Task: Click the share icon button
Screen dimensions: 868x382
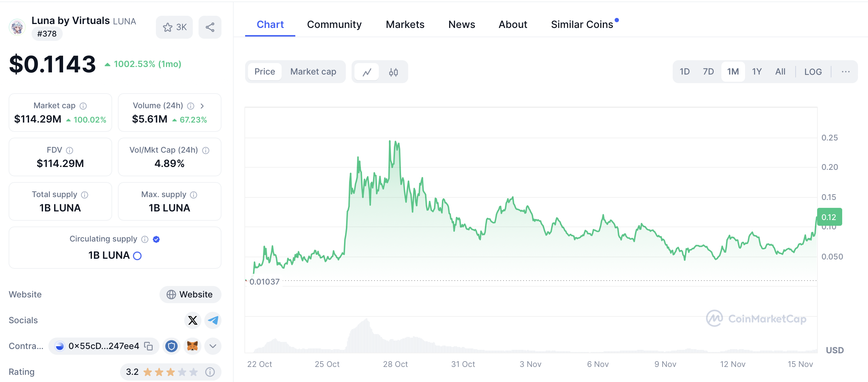Action: coord(210,27)
